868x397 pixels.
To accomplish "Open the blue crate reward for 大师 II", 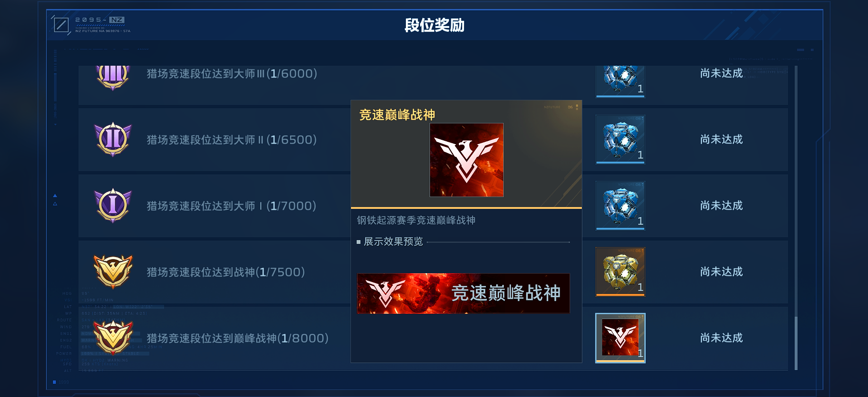I will [x=620, y=140].
